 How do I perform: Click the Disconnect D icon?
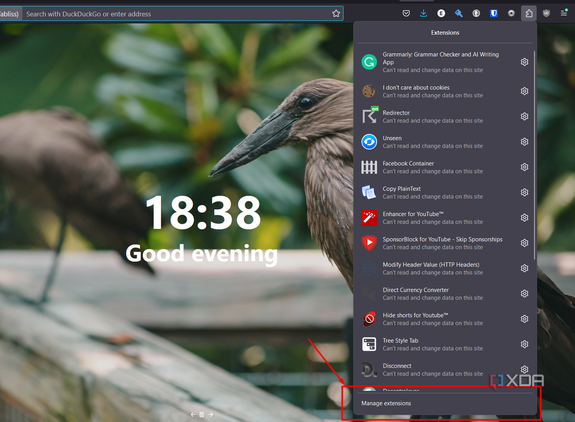tap(369, 369)
